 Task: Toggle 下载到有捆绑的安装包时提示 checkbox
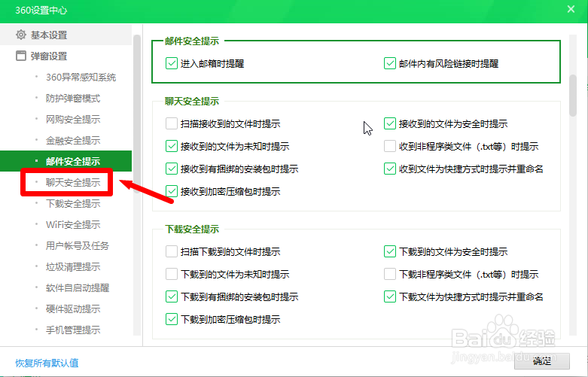(x=172, y=296)
